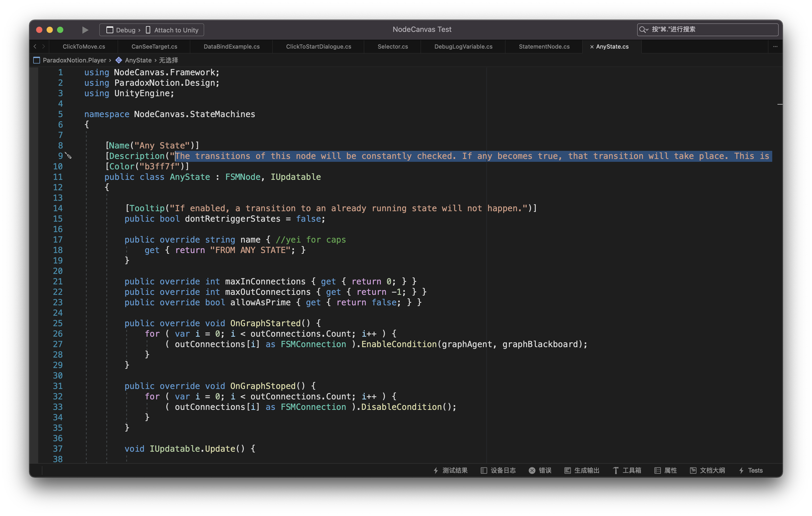The height and width of the screenshot is (516, 812).
Task: Open the 属性 (Properties) pad
Action: coord(666,470)
